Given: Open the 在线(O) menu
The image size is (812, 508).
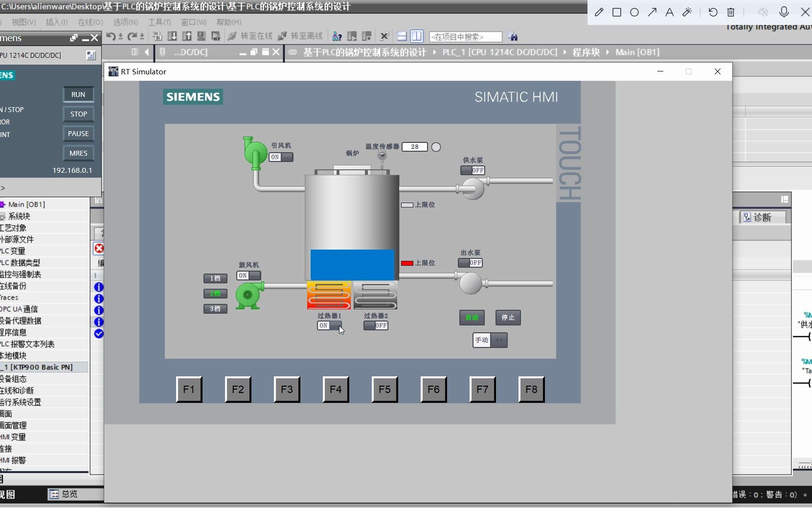Looking at the screenshot, I should click(90, 22).
